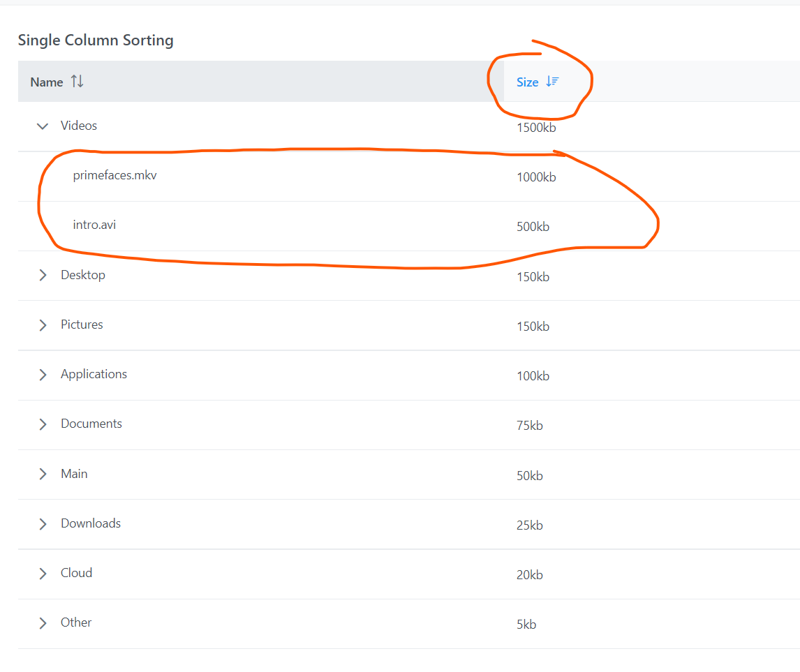Click the 75kb size cell

tap(530, 425)
